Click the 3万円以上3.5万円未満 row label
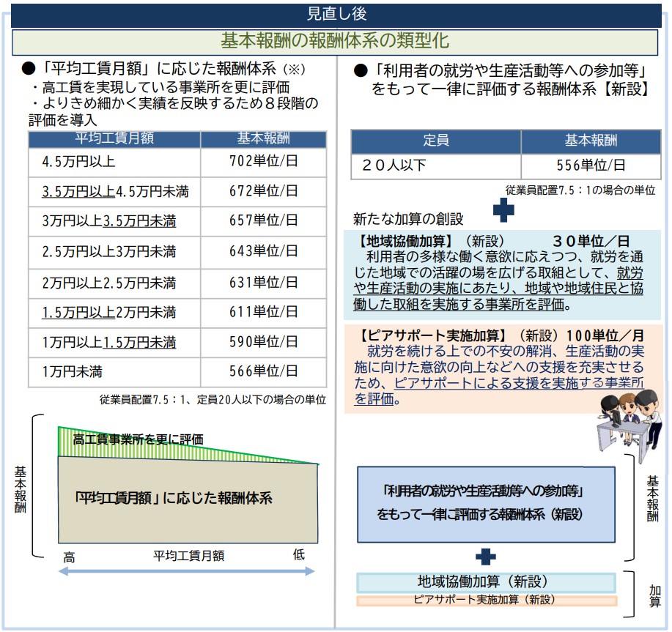The image size is (672, 632). [109, 221]
